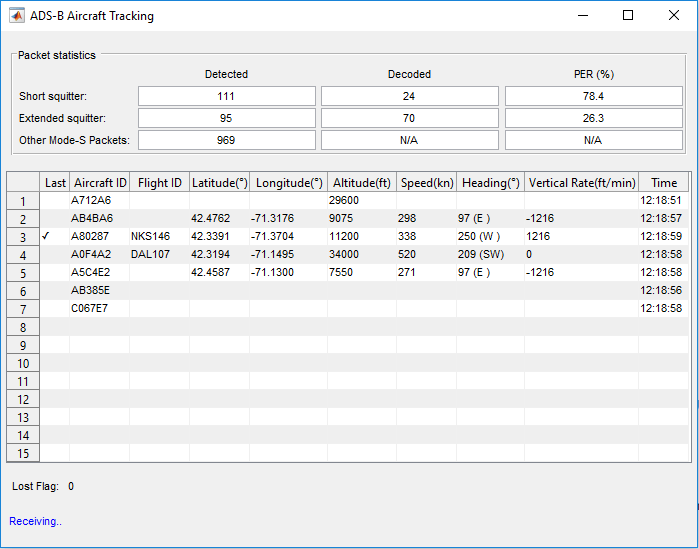
Task: Select altitude cell showing 34000
Action: pos(362,254)
